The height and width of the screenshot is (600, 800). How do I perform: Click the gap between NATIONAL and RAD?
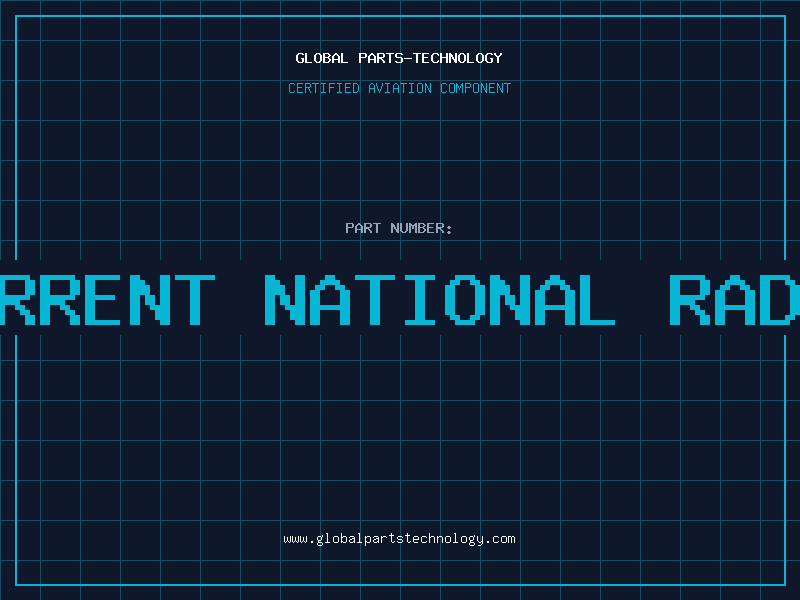pyautogui.click(x=642, y=300)
